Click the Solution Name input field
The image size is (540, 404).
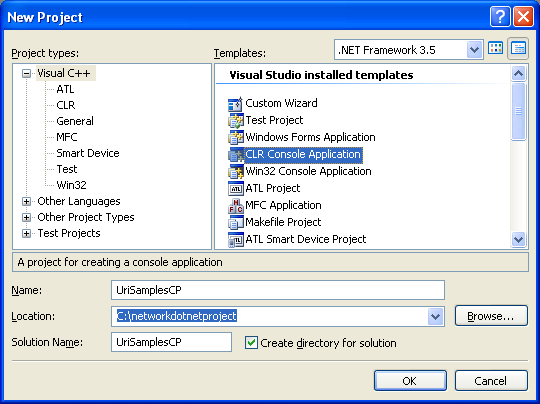pos(171,342)
